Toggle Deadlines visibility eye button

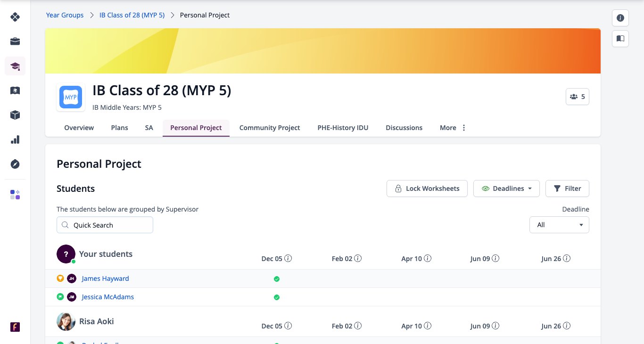coord(506,188)
